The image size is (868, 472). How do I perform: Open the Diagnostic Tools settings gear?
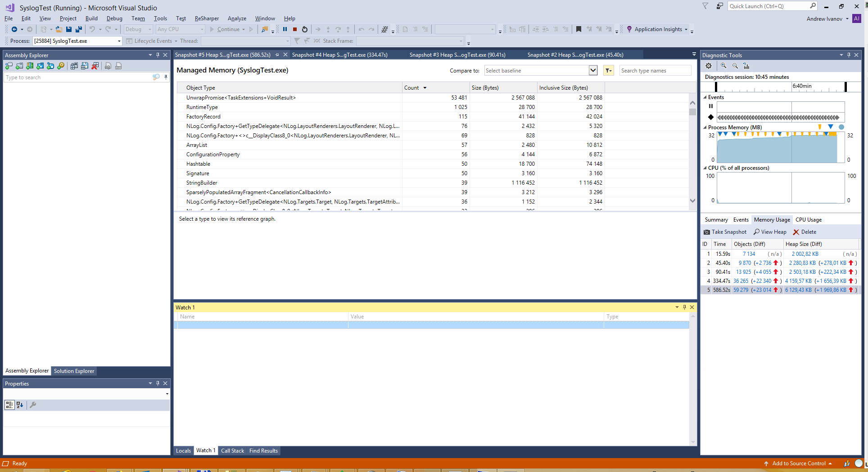click(x=709, y=66)
